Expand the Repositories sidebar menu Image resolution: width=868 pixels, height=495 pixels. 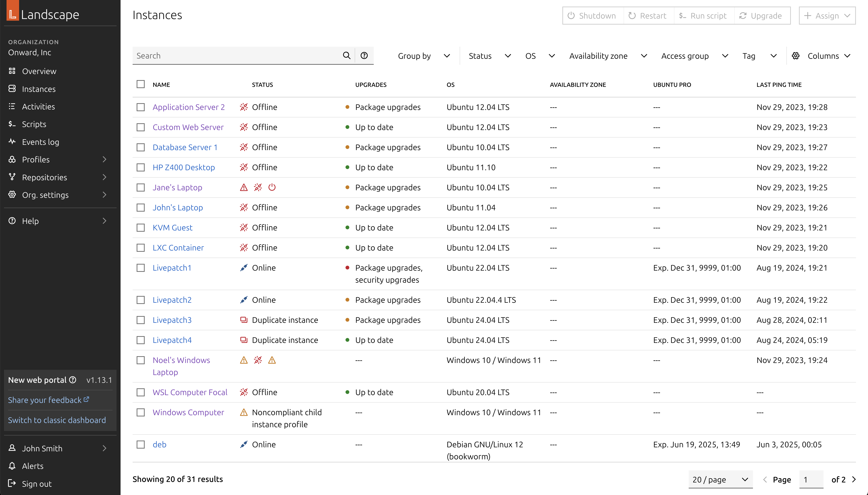tap(60, 177)
